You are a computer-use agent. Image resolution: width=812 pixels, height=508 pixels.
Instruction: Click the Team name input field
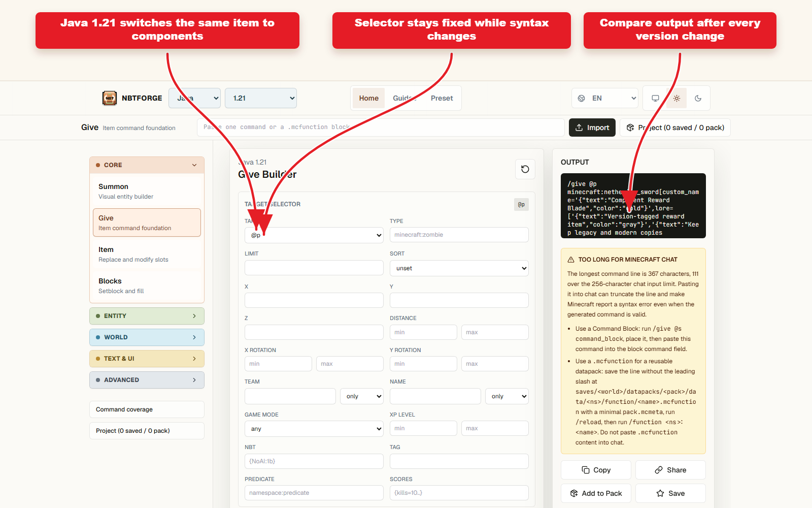point(290,396)
